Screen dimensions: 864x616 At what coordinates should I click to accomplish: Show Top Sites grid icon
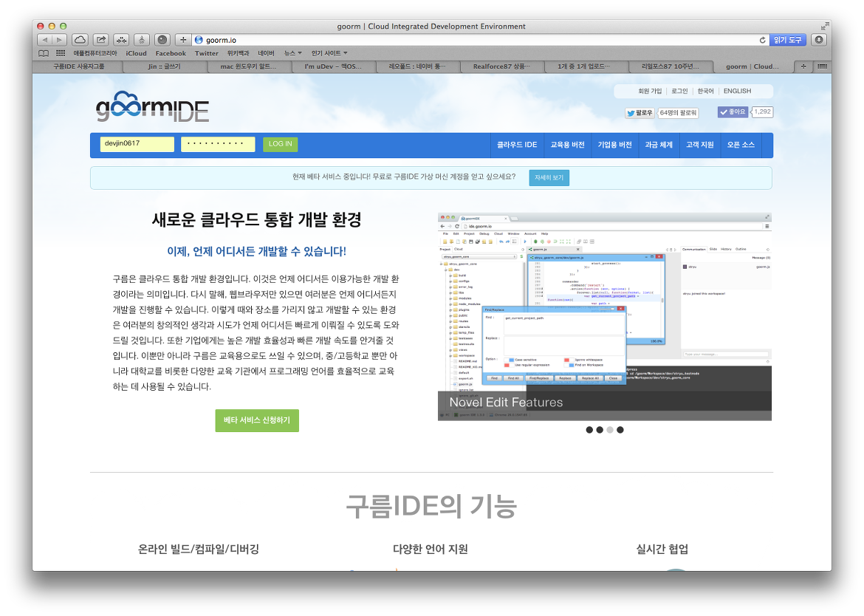click(61, 53)
